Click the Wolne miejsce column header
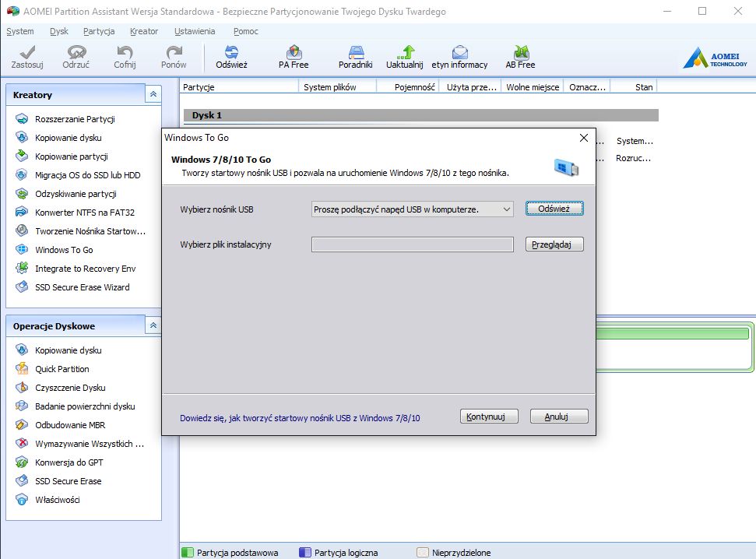 533,87
